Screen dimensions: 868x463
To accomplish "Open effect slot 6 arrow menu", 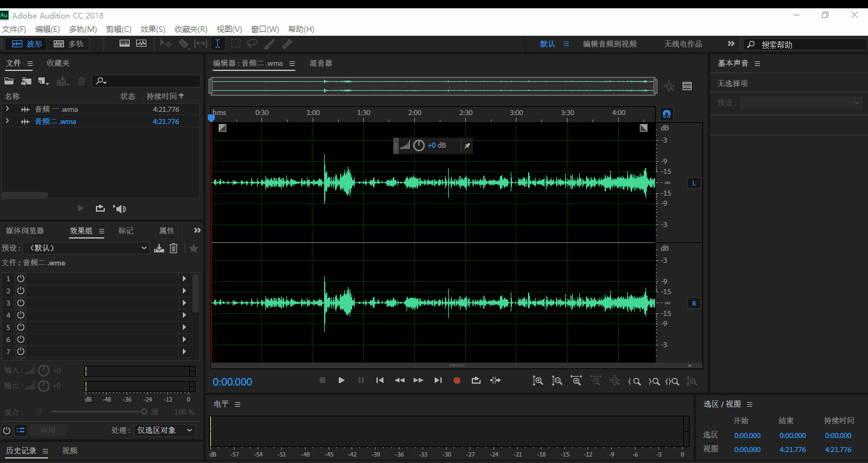I will click(x=185, y=340).
